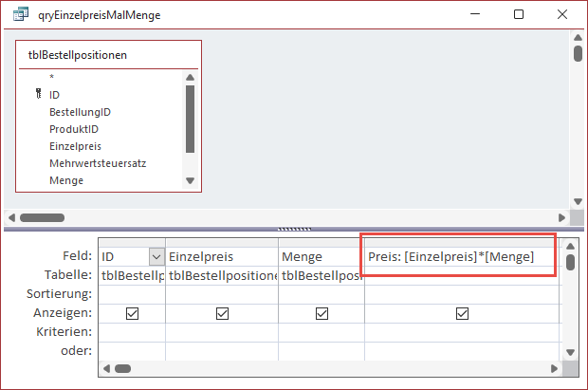Uncheck Anzeigen for the ID column
This screenshot has width=588, height=390.
pos(132,314)
